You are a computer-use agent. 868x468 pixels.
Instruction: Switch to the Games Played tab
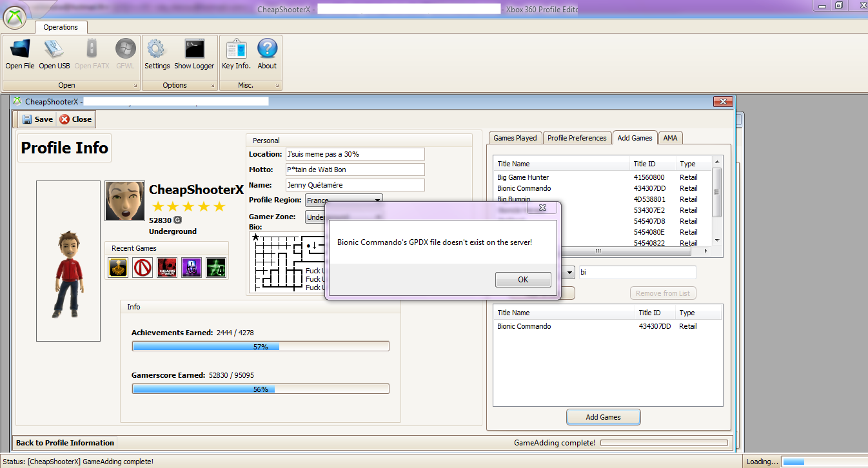(x=515, y=138)
